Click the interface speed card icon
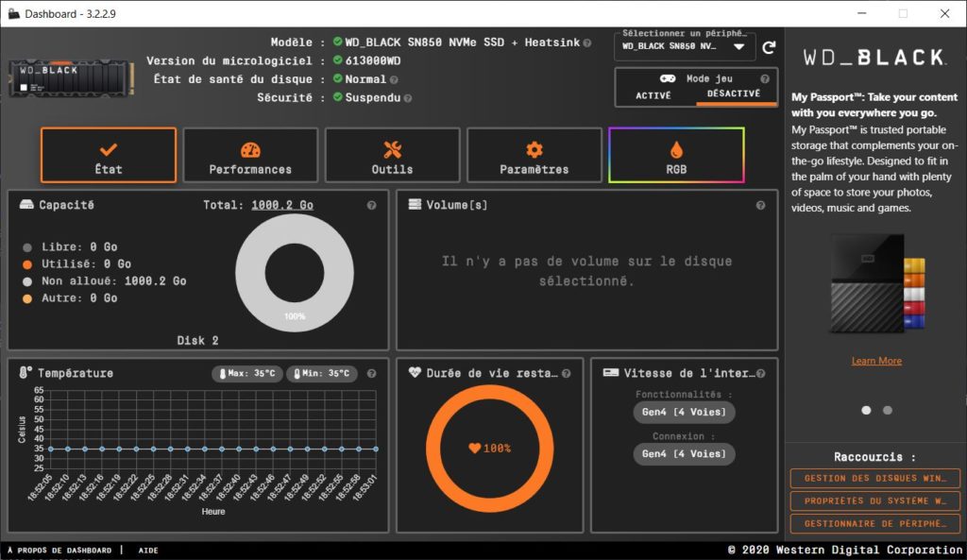 611,372
